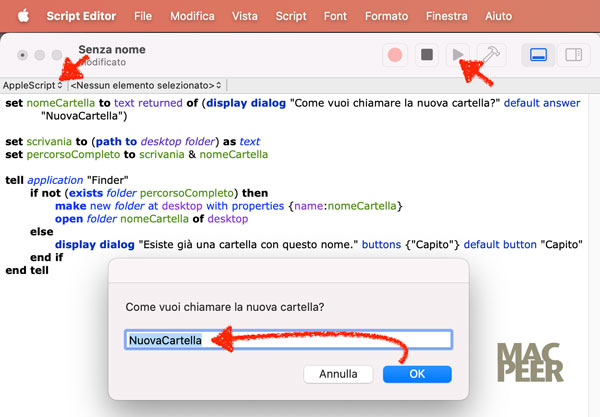This screenshot has width=600, height=417.
Task: Toggle the bottom log panel view
Action: coord(538,55)
